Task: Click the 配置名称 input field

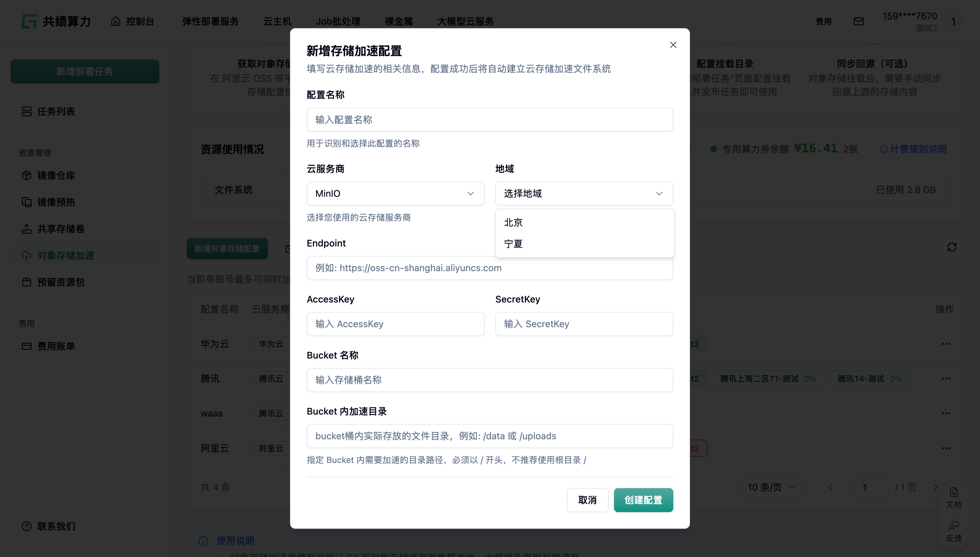Action: [490, 120]
